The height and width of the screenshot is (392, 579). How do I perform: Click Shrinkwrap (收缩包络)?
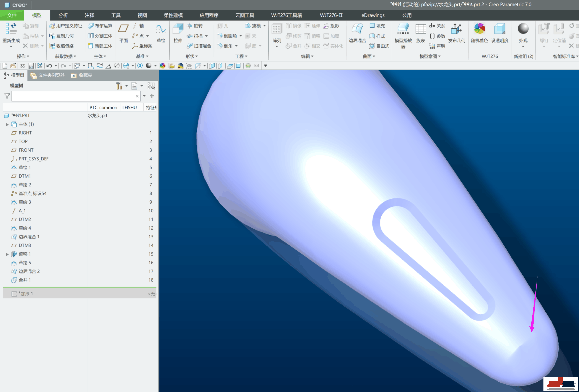(62, 46)
